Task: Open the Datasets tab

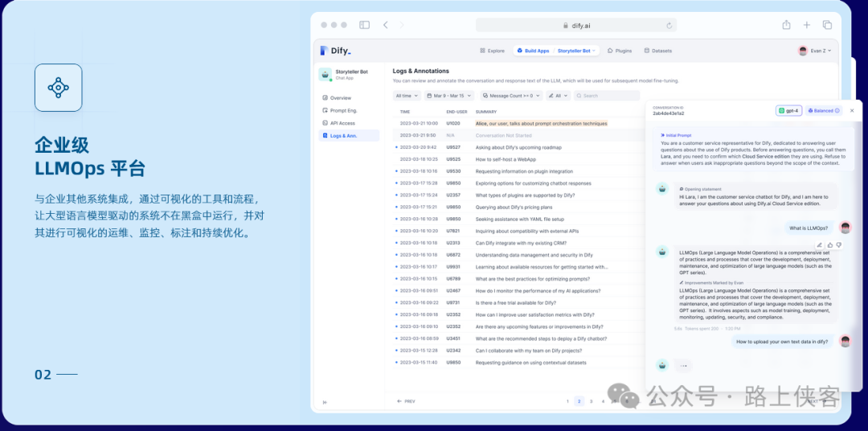Action: coord(657,51)
